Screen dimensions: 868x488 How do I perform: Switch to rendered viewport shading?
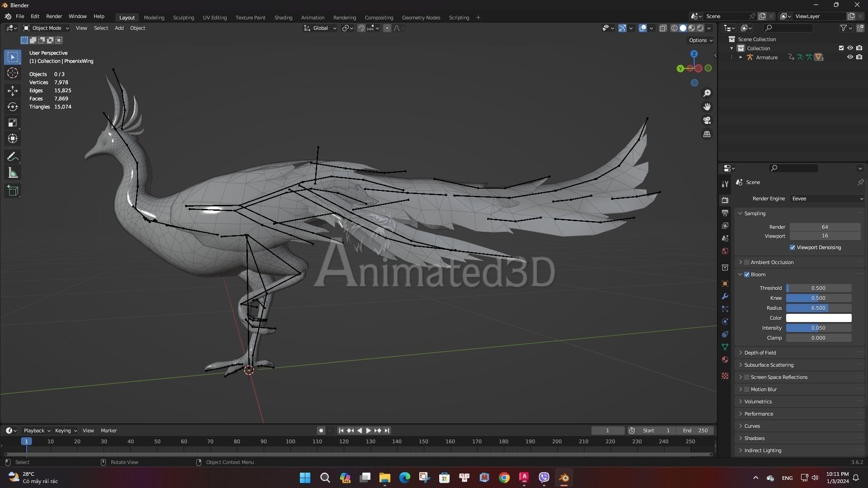coord(700,28)
